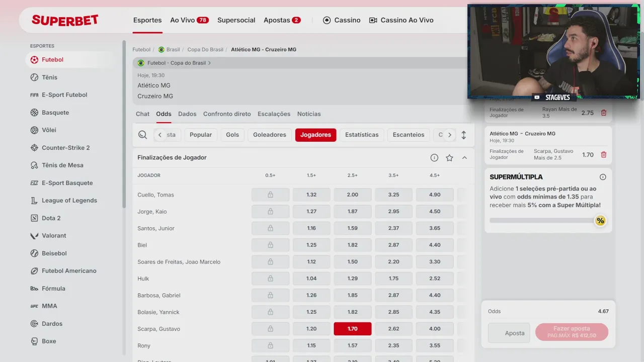Viewport: 644px width, 362px height.
Task: Open the Dardos darts icon
Action: [x=34, y=324]
